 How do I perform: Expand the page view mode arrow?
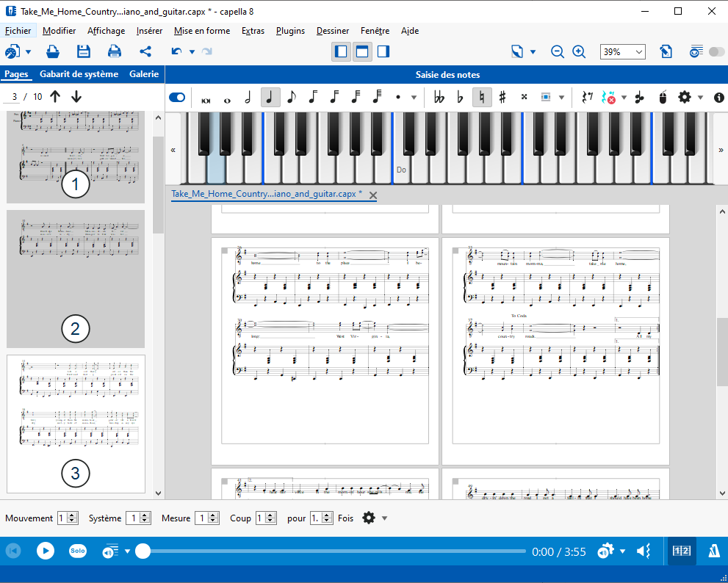[533, 52]
